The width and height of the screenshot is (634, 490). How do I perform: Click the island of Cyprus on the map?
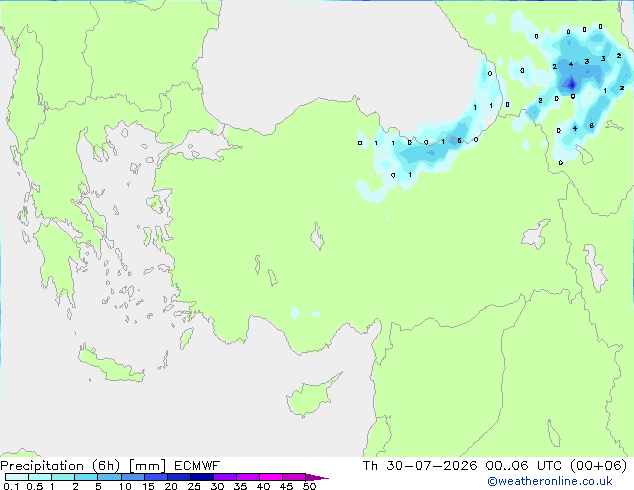click(311, 397)
